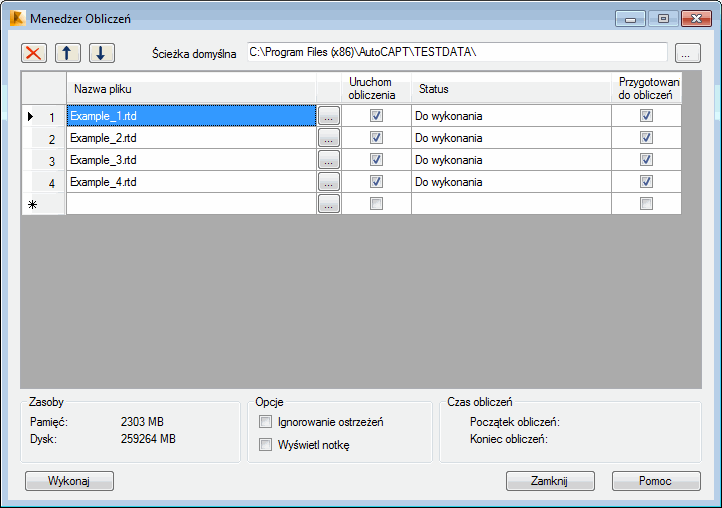722x508 pixels.
Task: Toggle prepared for calculations for Example_3.rtd
Action: pyautogui.click(x=646, y=160)
